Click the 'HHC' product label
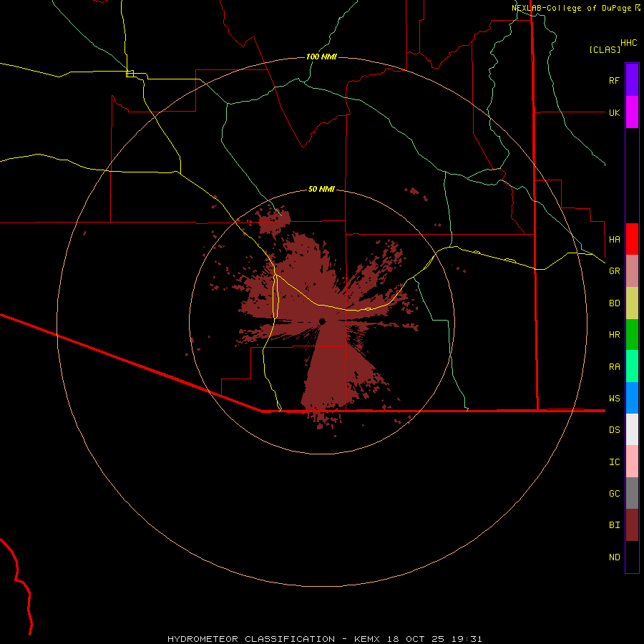Viewport: 644px width, 644px height. coord(628,43)
